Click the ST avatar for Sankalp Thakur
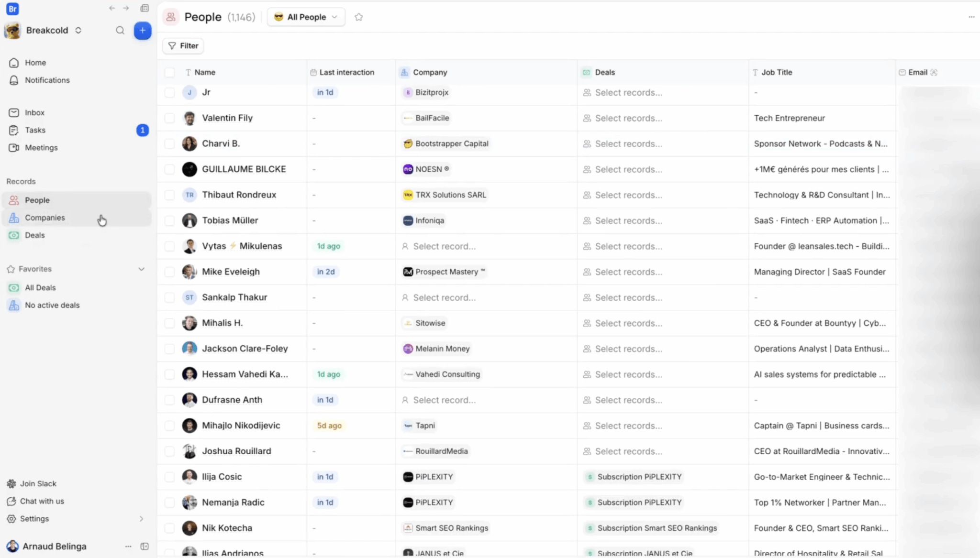The height and width of the screenshot is (558, 980). pos(189,297)
